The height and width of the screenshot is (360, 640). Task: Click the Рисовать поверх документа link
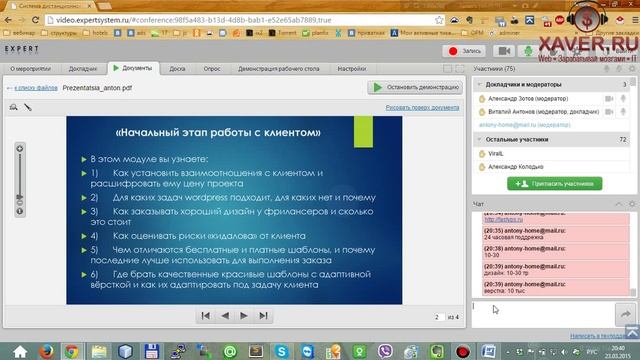pos(422,107)
